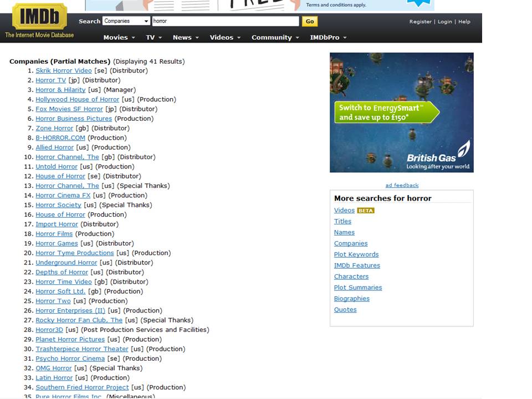Open the Import Horror link

pos(57,224)
